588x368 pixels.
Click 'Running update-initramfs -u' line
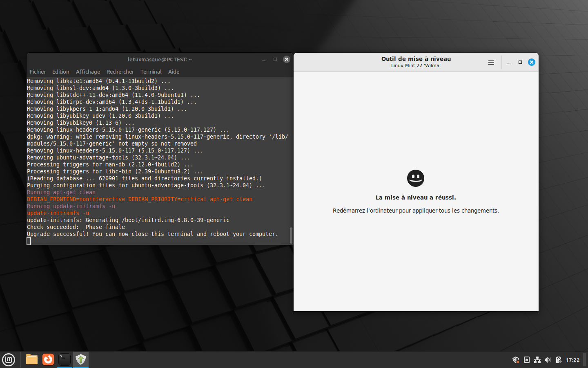71,206
